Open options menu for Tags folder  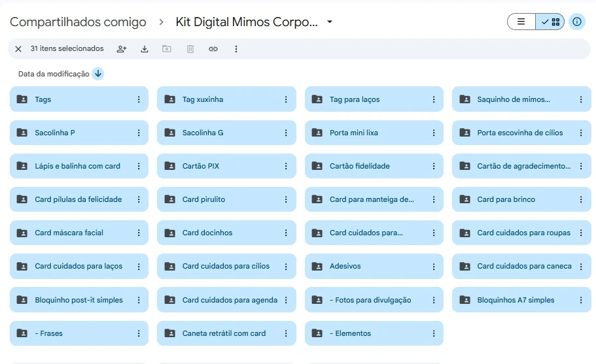(139, 99)
